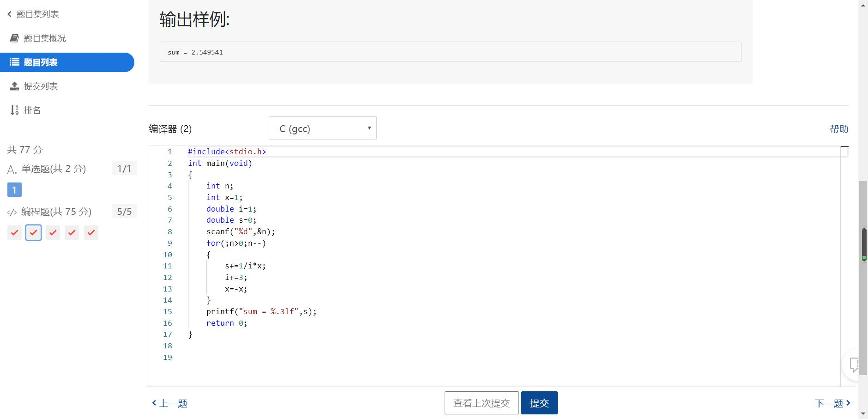This screenshot has width=868, height=419.
Task: Open the 提交列表 menu item
Action: [41, 86]
